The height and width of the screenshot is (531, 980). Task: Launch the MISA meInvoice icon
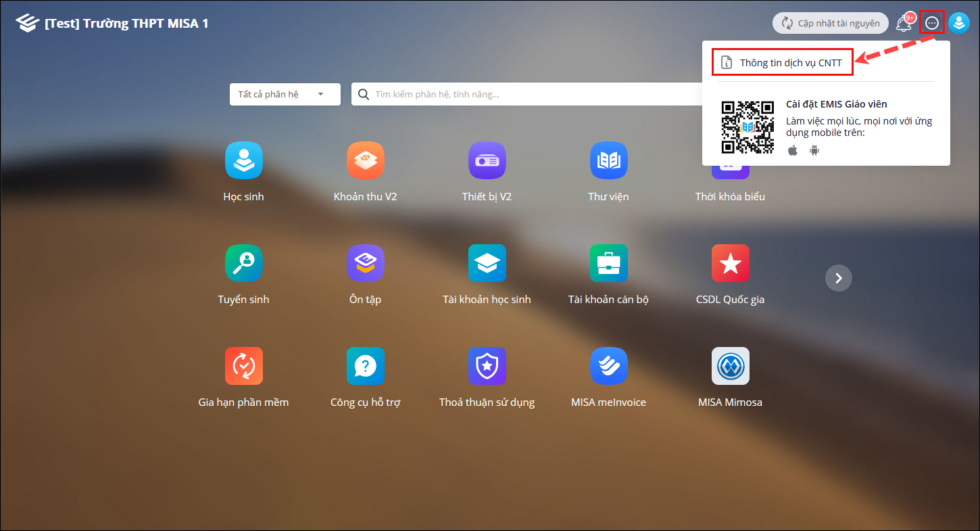[x=608, y=366]
